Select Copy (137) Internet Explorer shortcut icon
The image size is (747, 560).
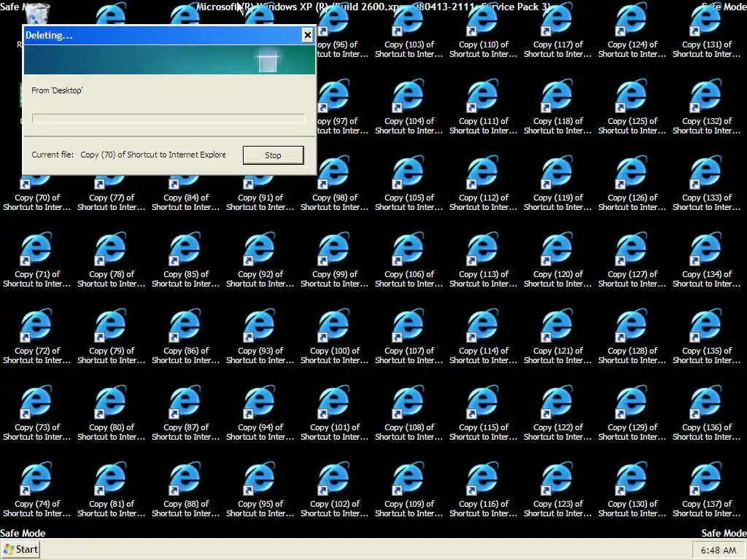click(x=705, y=478)
